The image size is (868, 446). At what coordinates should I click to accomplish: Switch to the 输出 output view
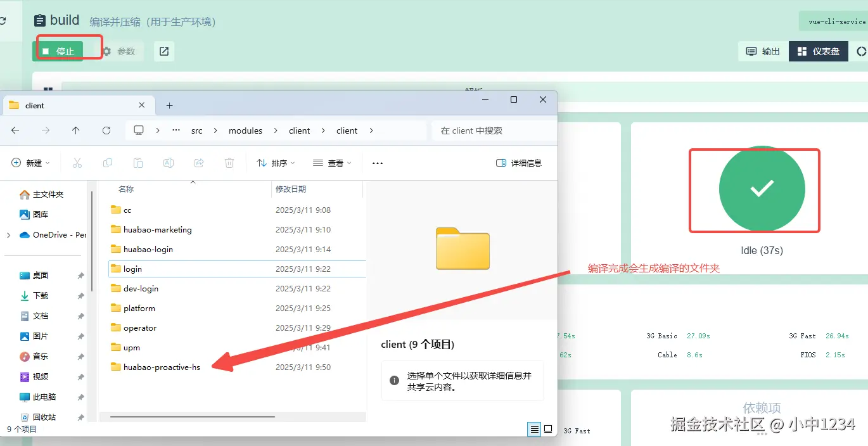point(763,51)
